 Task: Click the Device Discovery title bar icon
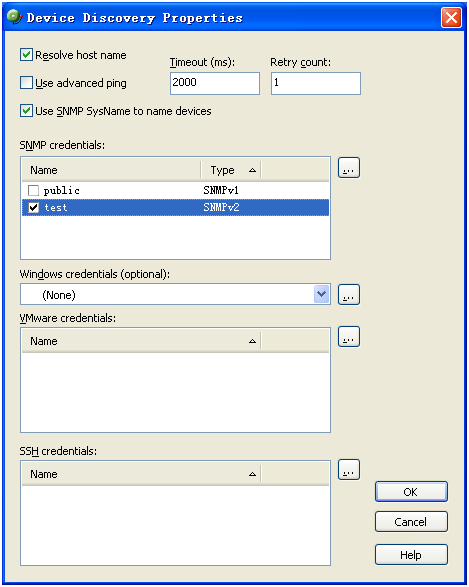click(14, 17)
